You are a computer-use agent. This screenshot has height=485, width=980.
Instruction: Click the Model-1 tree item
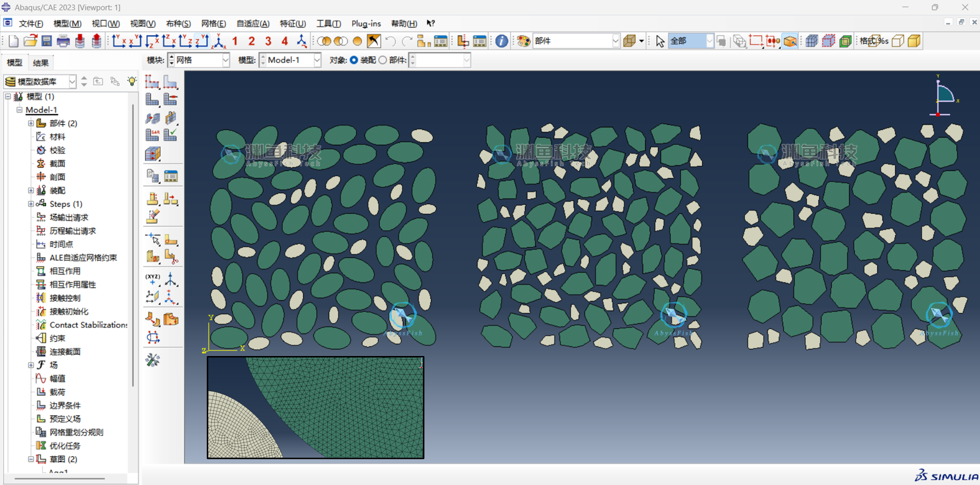tap(41, 110)
